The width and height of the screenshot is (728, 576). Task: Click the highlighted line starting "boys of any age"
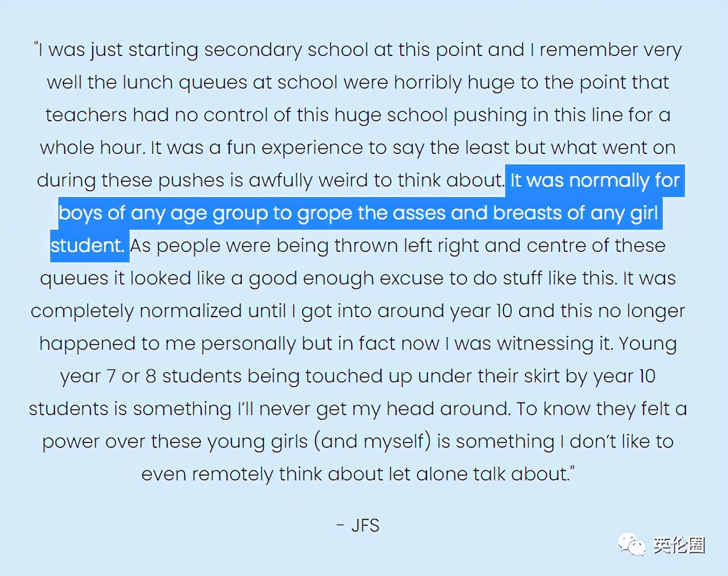point(358,213)
